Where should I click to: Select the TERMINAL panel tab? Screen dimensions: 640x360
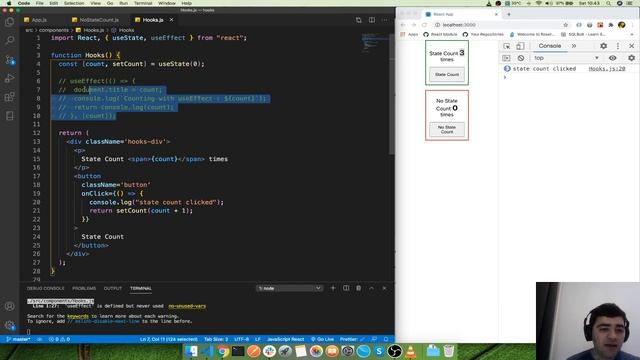pyautogui.click(x=141, y=288)
